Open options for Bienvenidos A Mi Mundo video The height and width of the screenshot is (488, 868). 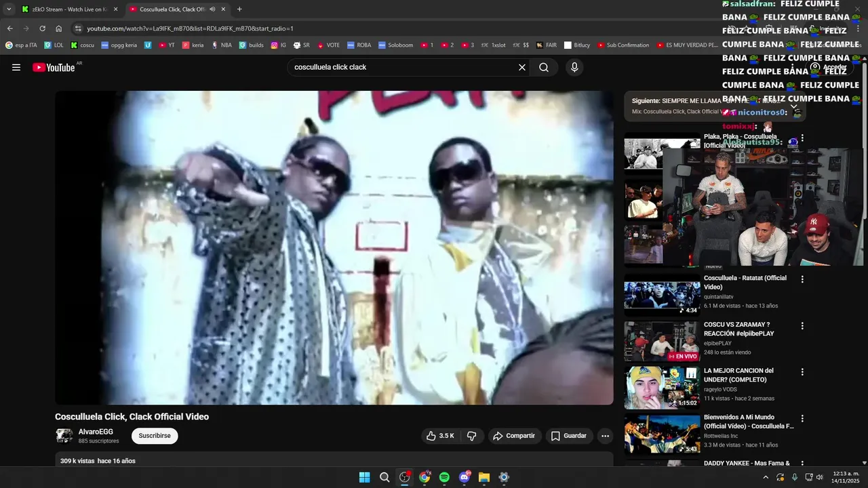[x=802, y=419]
